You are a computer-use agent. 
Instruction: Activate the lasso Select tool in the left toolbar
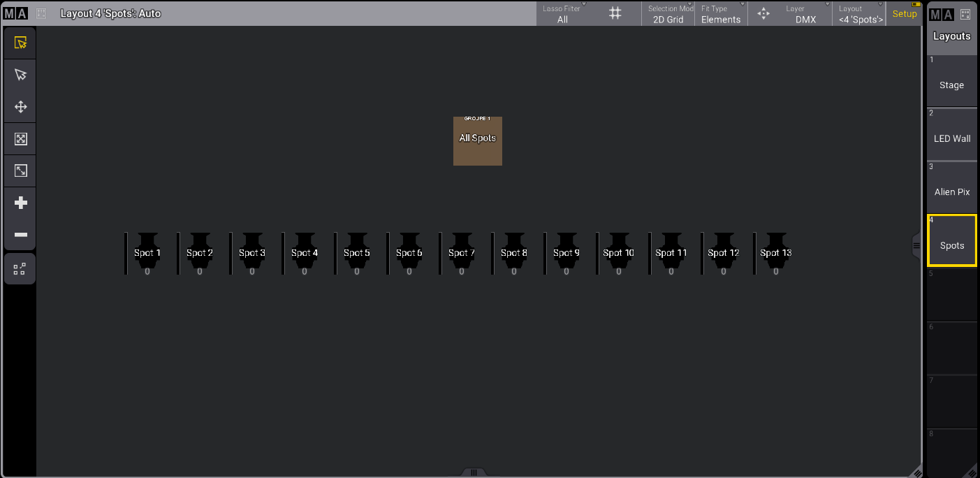20,43
